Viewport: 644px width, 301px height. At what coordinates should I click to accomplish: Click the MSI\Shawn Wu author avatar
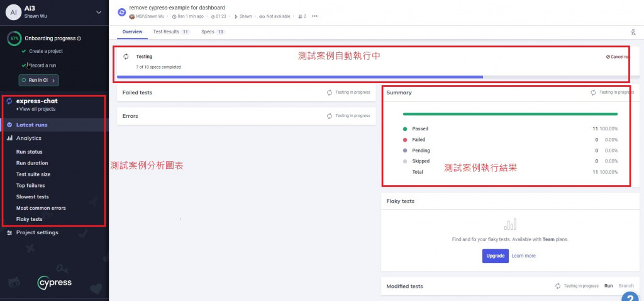pos(132,16)
